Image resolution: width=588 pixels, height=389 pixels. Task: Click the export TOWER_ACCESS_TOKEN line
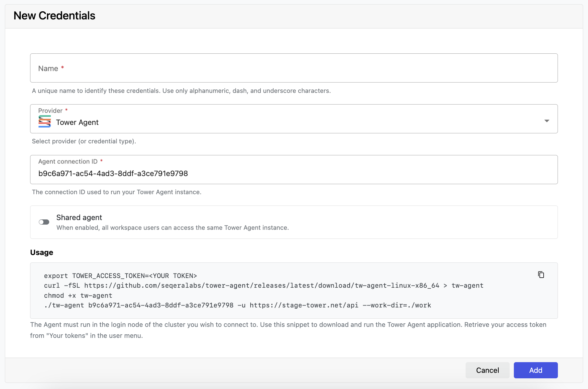120,276
